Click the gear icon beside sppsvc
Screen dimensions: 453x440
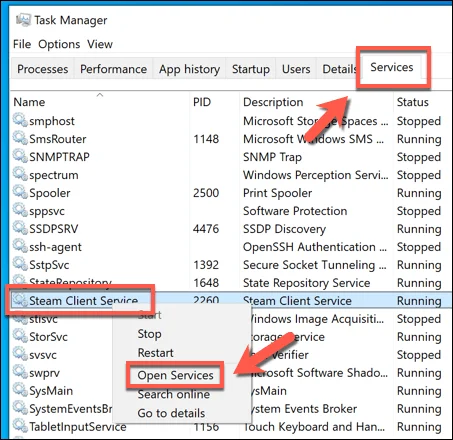click(20, 210)
